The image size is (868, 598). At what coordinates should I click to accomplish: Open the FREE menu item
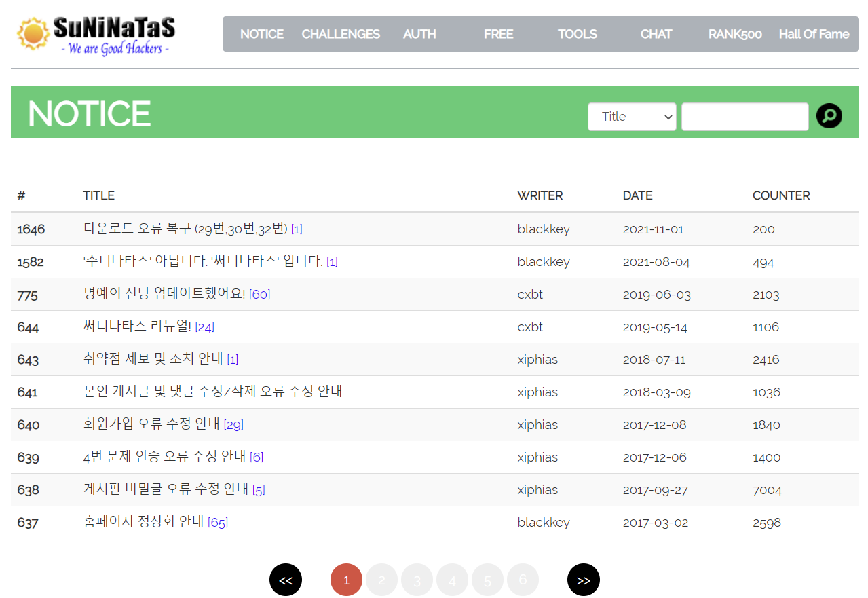(499, 34)
